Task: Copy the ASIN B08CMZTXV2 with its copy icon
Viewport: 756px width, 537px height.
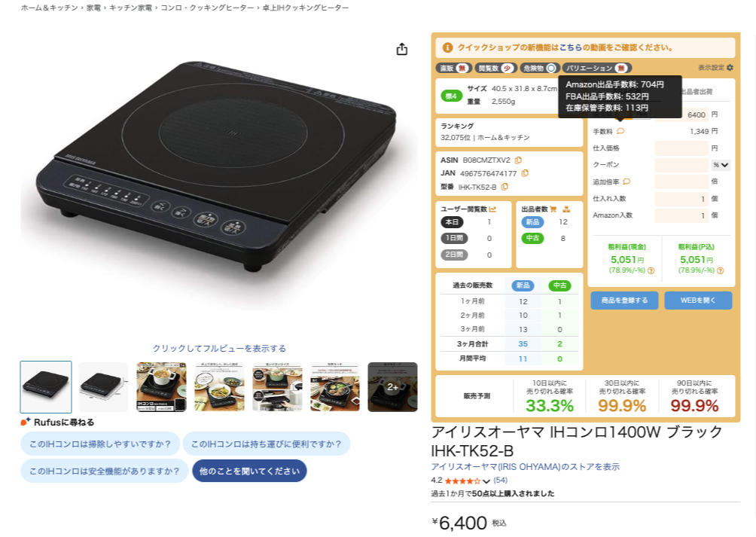Action: (x=518, y=160)
